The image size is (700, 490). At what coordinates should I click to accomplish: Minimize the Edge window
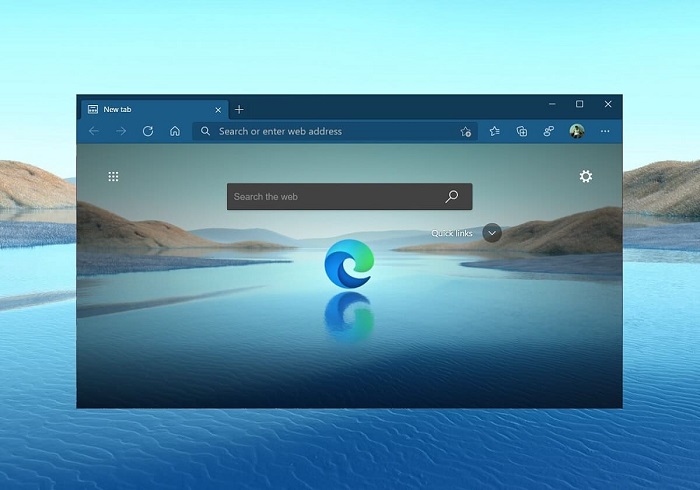552,104
